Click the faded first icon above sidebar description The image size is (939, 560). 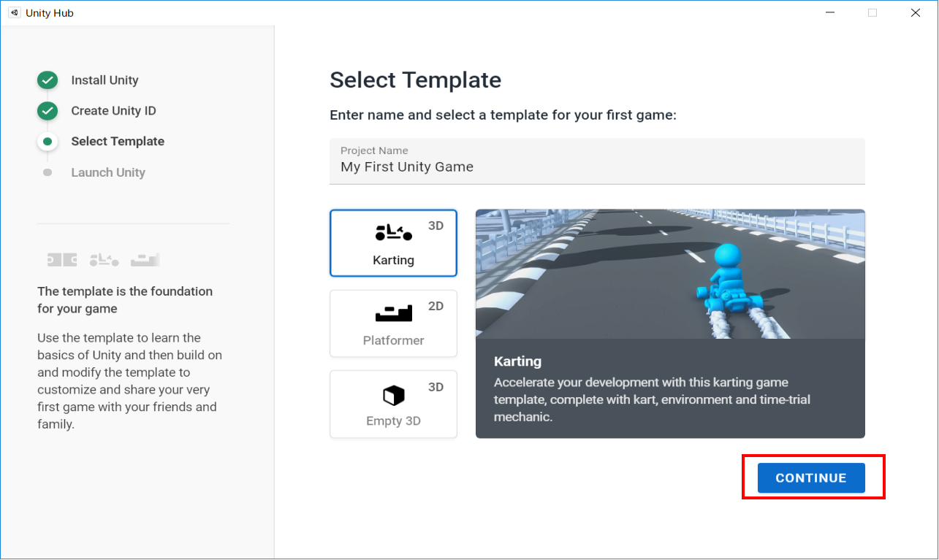(x=62, y=259)
